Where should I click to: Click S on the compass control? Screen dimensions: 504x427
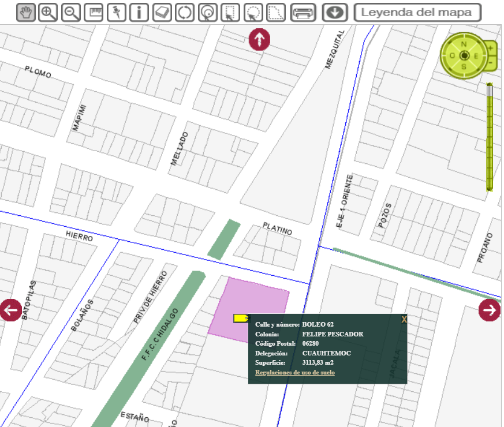click(464, 66)
